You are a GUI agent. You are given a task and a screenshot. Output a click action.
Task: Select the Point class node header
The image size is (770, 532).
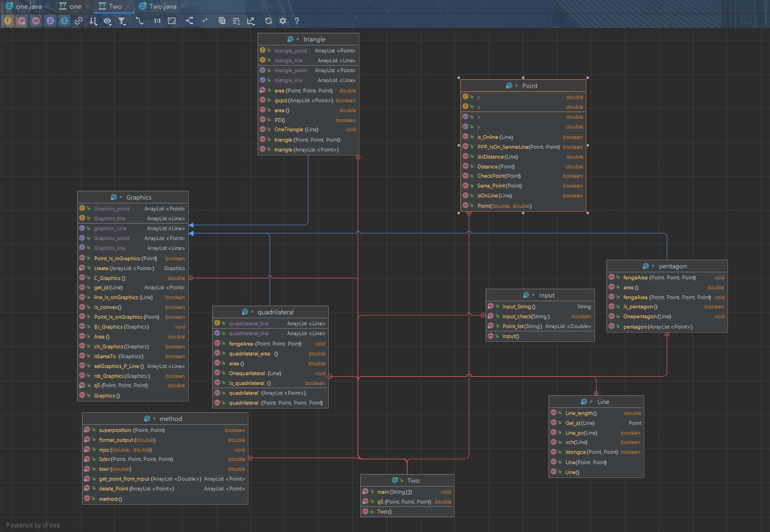coord(523,86)
